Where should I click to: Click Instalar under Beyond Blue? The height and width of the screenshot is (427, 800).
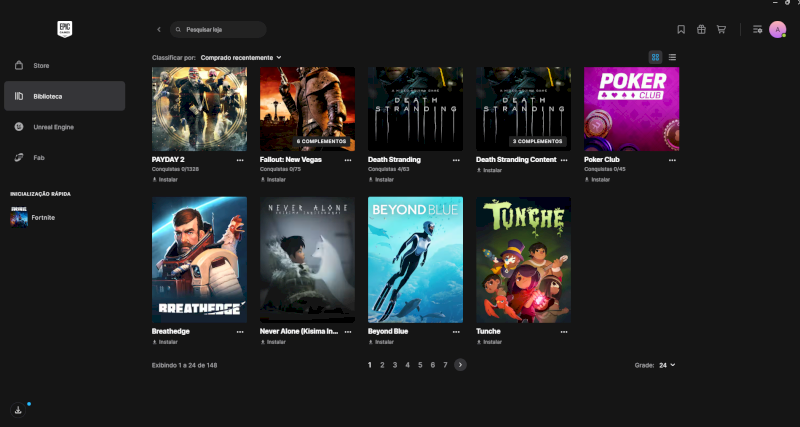(381, 342)
